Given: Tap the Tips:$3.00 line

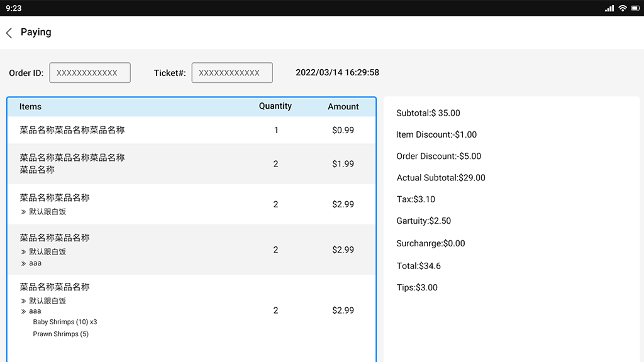Looking at the screenshot, I should [417, 288].
